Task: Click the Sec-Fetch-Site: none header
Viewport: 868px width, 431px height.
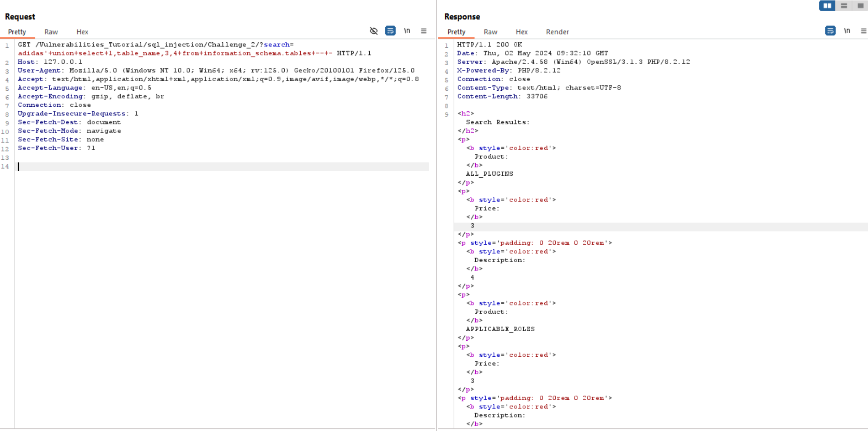Action: [x=61, y=140]
